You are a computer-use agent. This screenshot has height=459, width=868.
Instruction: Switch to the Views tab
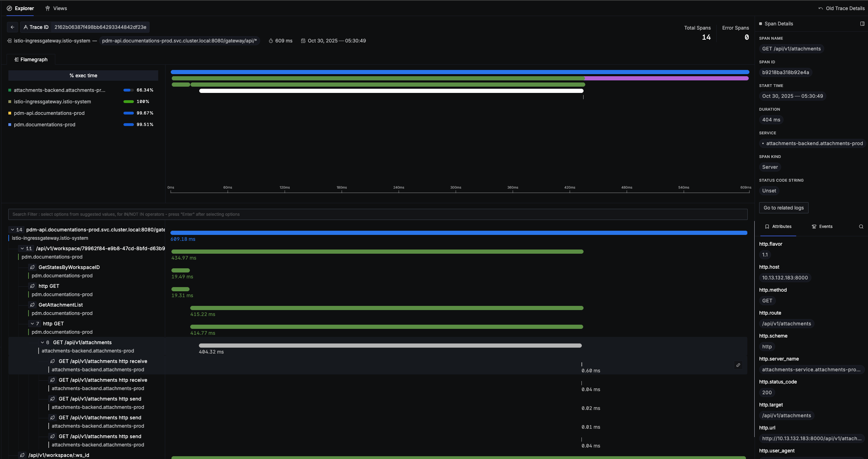click(x=56, y=8)
